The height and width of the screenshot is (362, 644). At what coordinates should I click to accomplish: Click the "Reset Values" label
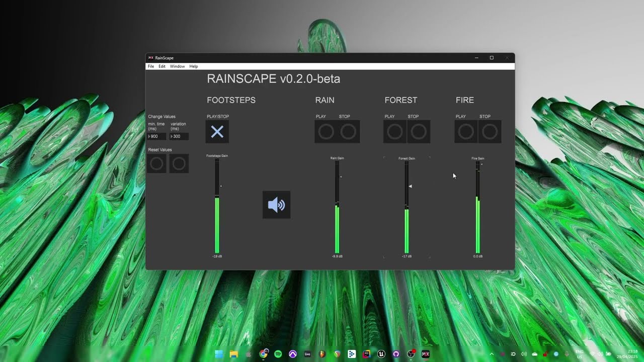tap(160, 150)
